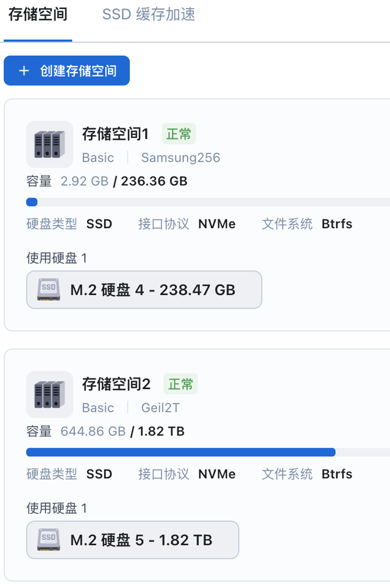
Task: Click the 存储空间1 capacity usage bar
Action: (207, 202)
